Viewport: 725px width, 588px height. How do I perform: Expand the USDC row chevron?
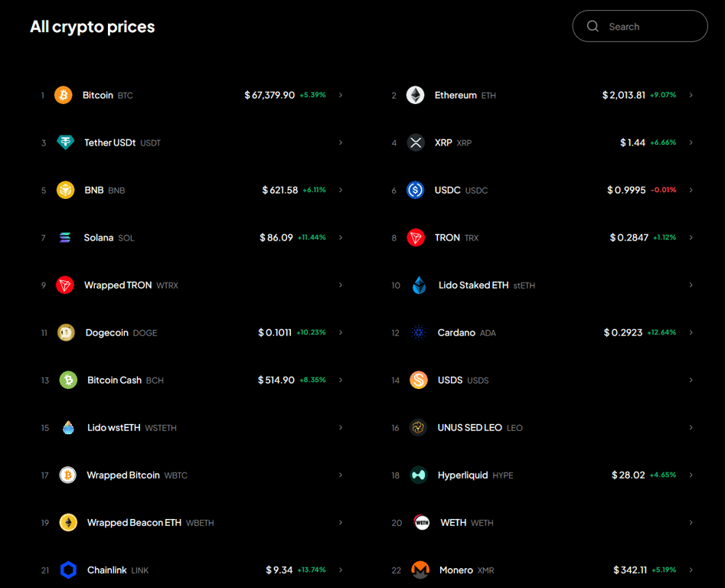691,190
